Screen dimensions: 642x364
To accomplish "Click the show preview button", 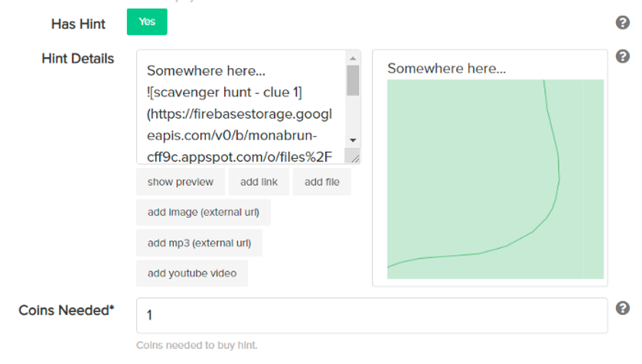I will point(181,182).
